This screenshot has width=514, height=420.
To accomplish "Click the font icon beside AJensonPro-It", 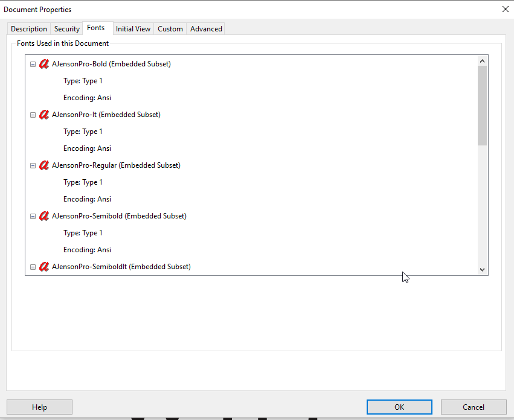I will (43, 114).
